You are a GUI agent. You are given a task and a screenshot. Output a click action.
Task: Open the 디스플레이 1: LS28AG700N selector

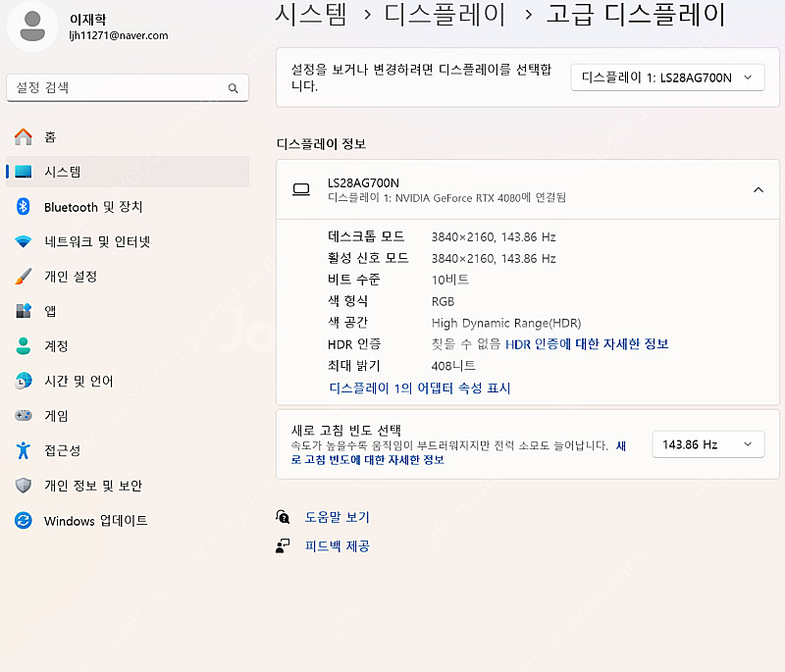pos(667,77)
